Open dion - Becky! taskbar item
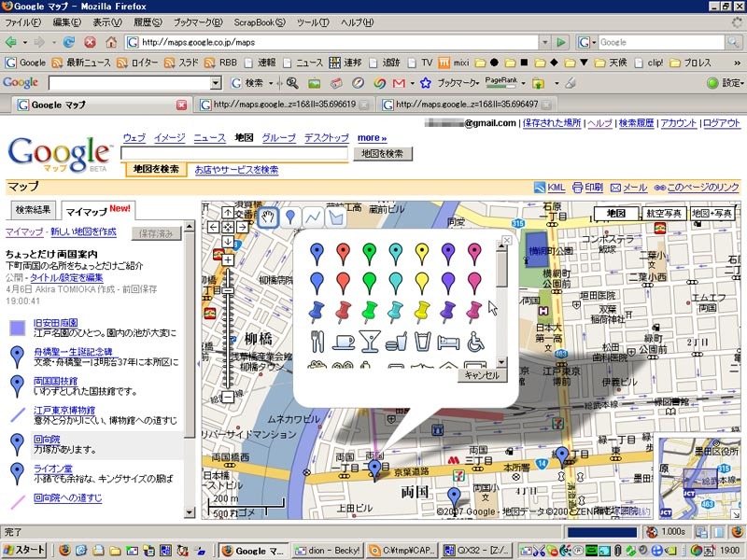This screenshot has height=560, width=747. [x=328, y=551]
